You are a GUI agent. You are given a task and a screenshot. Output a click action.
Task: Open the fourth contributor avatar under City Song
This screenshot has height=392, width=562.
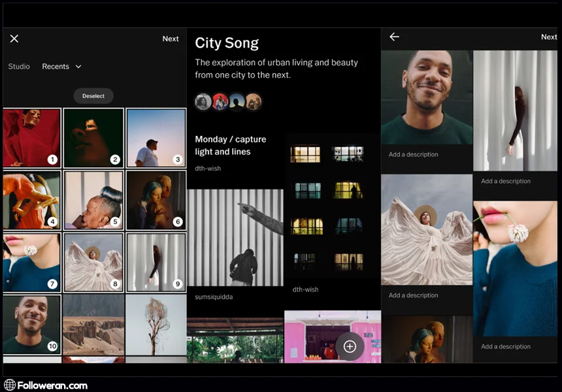click(254, 101)
